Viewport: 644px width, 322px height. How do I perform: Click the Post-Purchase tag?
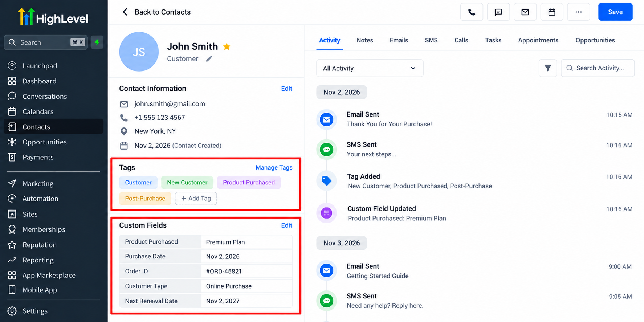pos(145,199)
